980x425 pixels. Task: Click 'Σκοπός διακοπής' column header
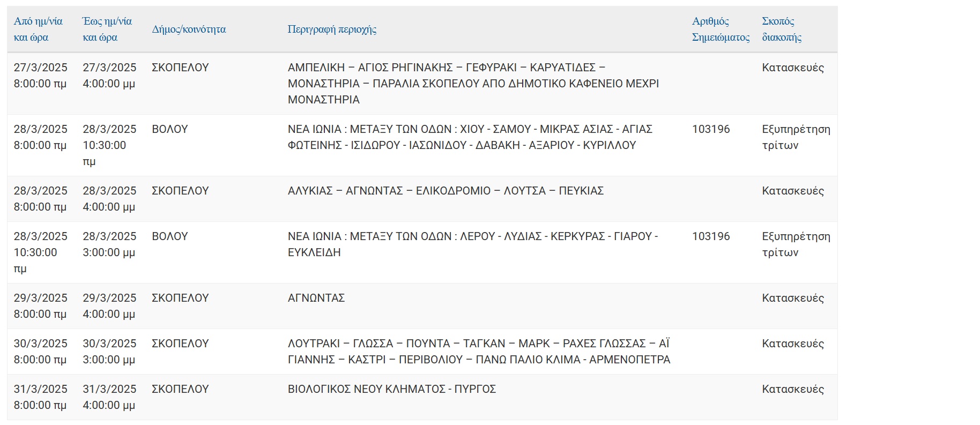781,29
